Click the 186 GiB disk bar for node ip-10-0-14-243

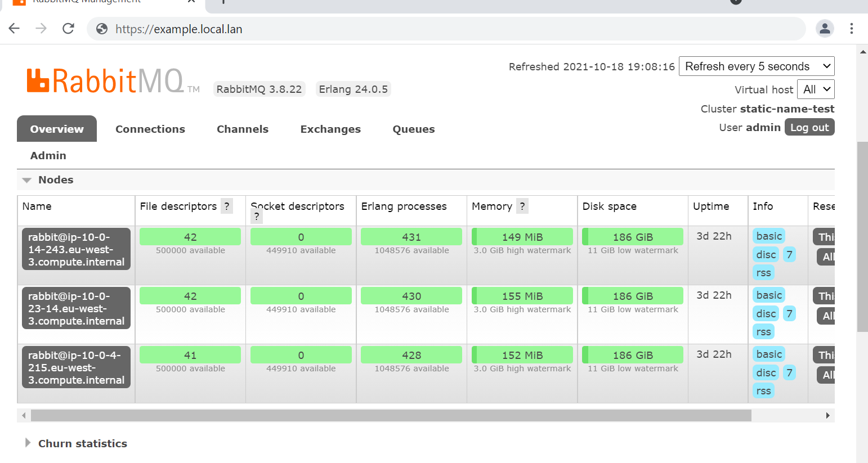[x=633, y=237]
